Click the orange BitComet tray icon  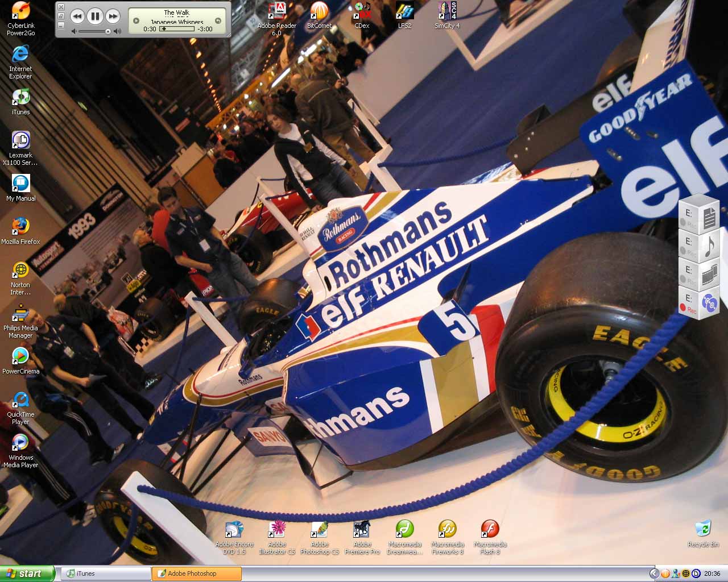[x=665, y=573]
